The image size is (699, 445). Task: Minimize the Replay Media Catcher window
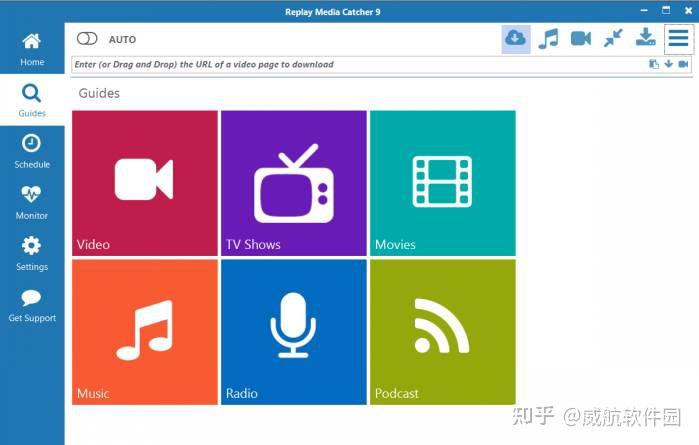(644, 10)
